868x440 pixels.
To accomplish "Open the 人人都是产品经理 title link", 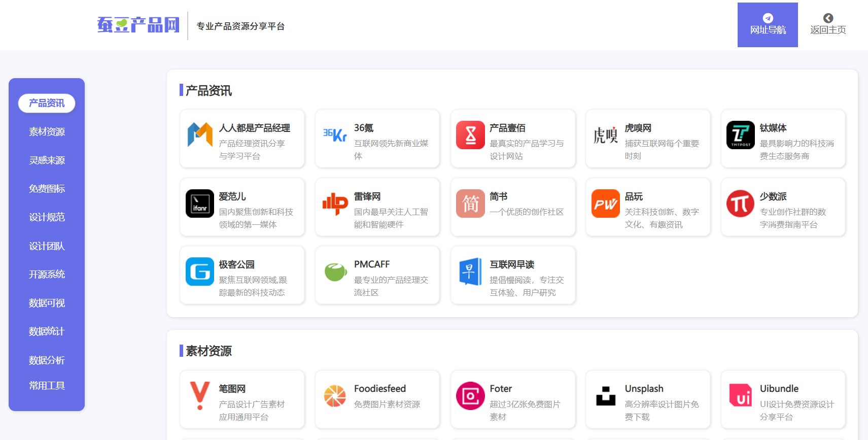I will pos(255,128).
